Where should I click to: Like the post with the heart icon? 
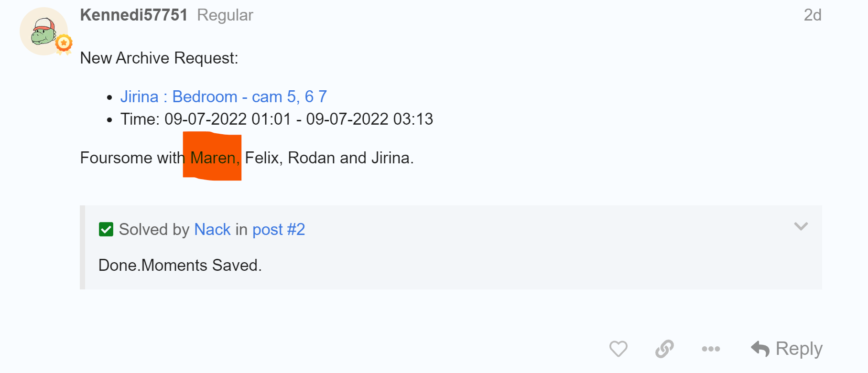(618, 349)
